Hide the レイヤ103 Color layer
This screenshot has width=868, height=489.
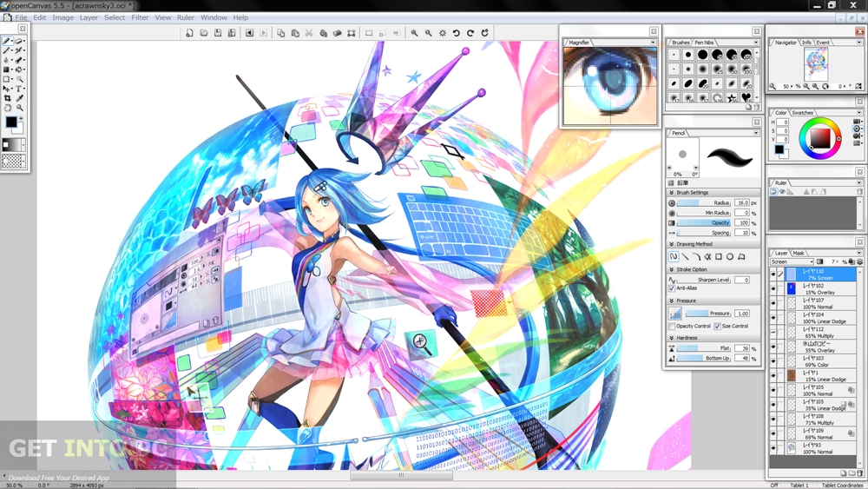click(773, 361)
